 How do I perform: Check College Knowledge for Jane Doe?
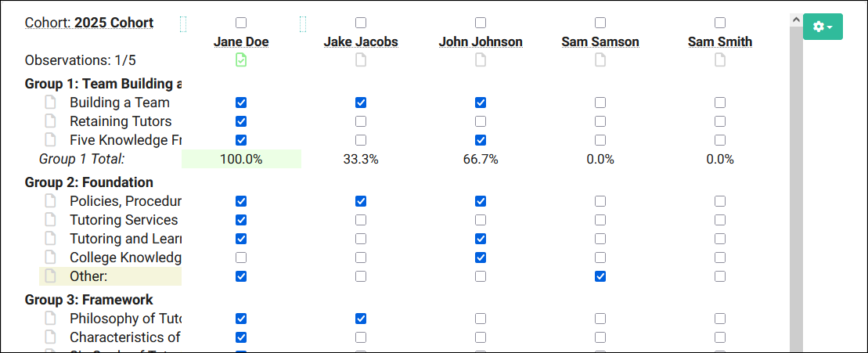point(241,258)
